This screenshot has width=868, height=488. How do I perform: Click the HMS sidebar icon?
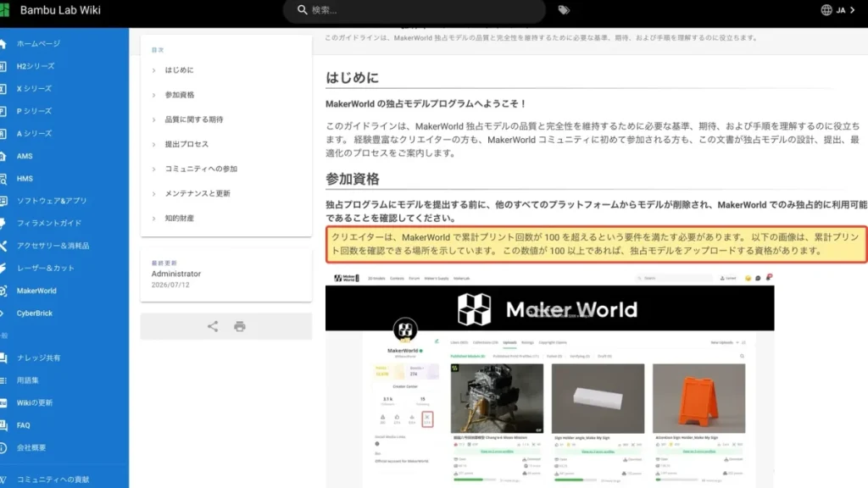click(x=3, y=179)
